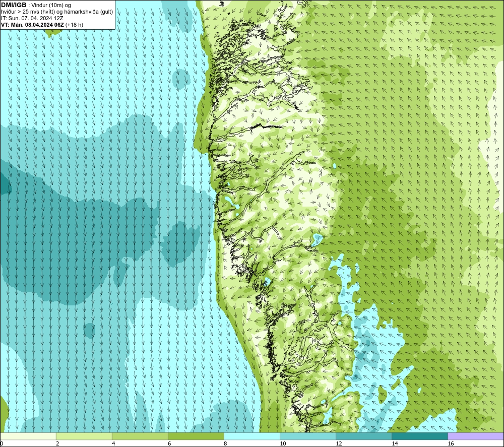Click the scale label '14'
Image resolution: width=504 pixels, height=447 pixels.
pyautogui.click(x=395, y=444)
